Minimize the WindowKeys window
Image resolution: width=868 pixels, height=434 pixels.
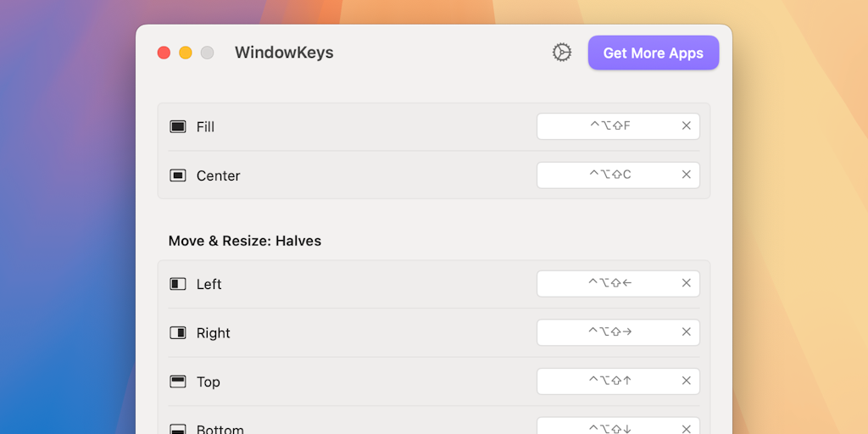tap(186, 53)
